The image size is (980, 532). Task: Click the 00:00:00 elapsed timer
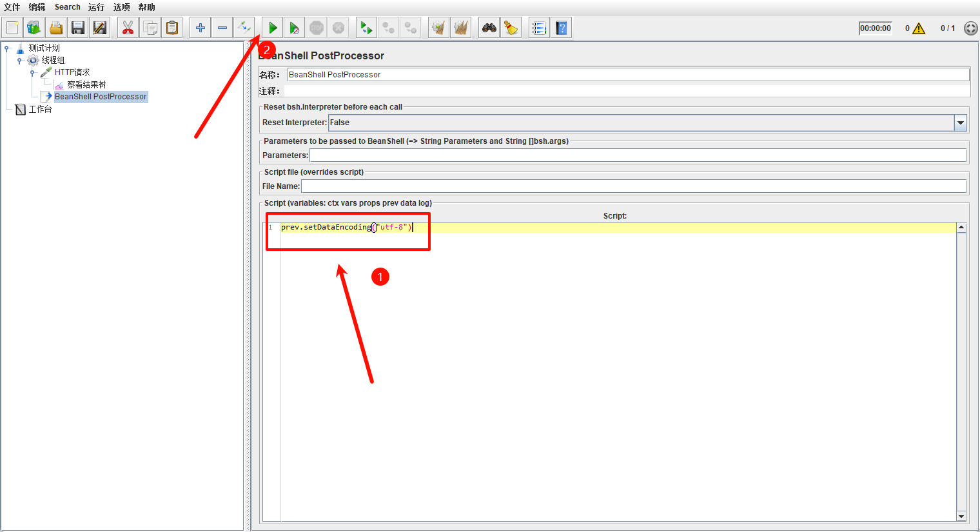[x=876, y=28]
